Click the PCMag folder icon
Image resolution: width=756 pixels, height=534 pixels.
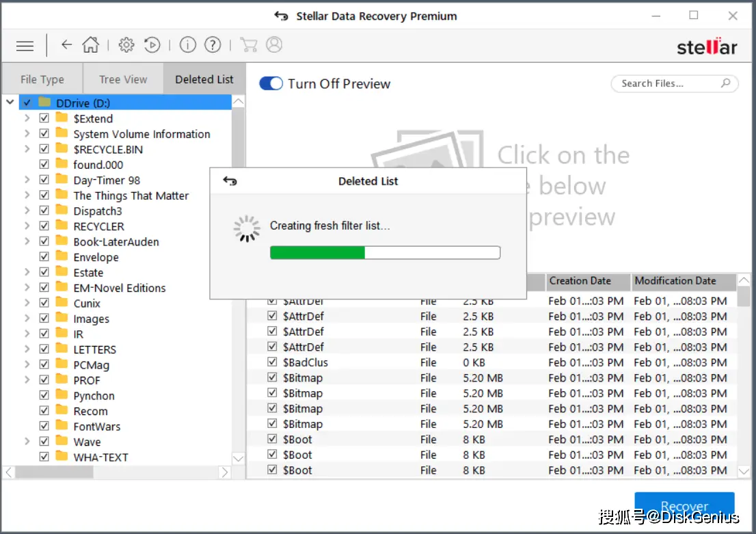(62, 364)
